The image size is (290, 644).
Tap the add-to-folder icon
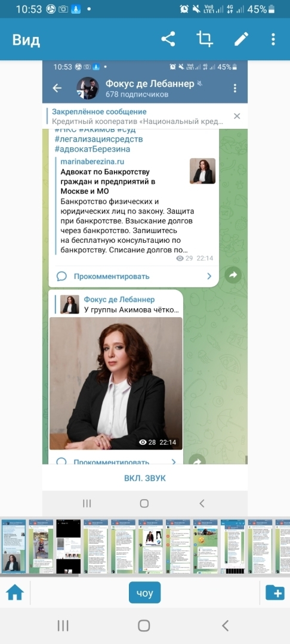click(275, 593)
